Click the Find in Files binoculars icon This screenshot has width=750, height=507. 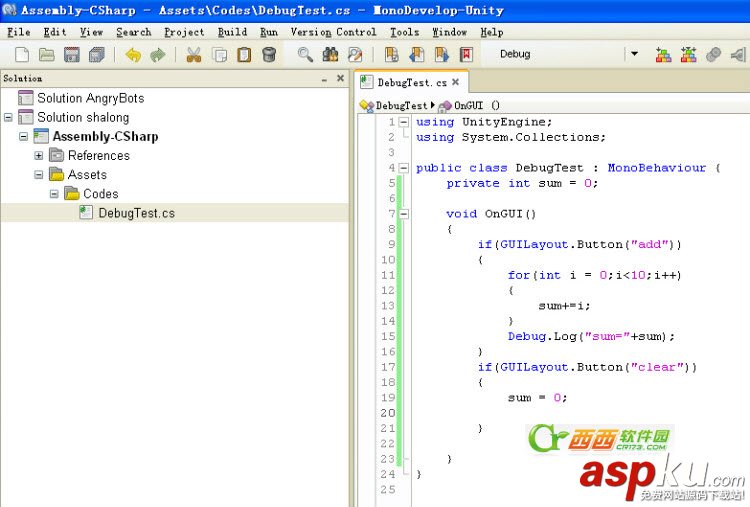(330, 55)
